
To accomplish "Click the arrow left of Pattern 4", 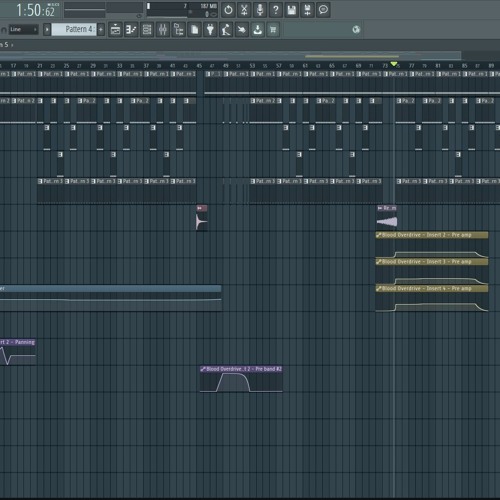I will pos(47,30).
